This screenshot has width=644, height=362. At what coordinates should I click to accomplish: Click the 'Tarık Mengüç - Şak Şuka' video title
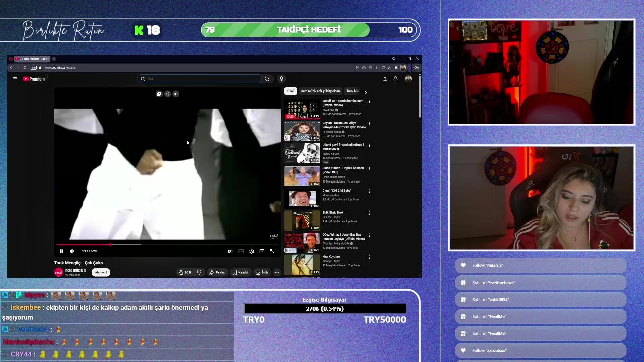click(x=78, y=263)
